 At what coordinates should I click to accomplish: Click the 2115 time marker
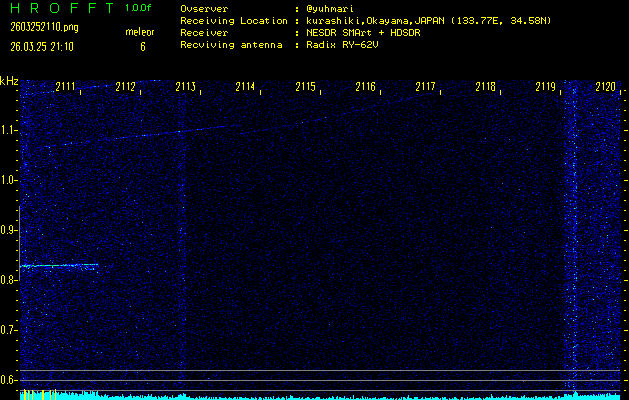[306, 87]
